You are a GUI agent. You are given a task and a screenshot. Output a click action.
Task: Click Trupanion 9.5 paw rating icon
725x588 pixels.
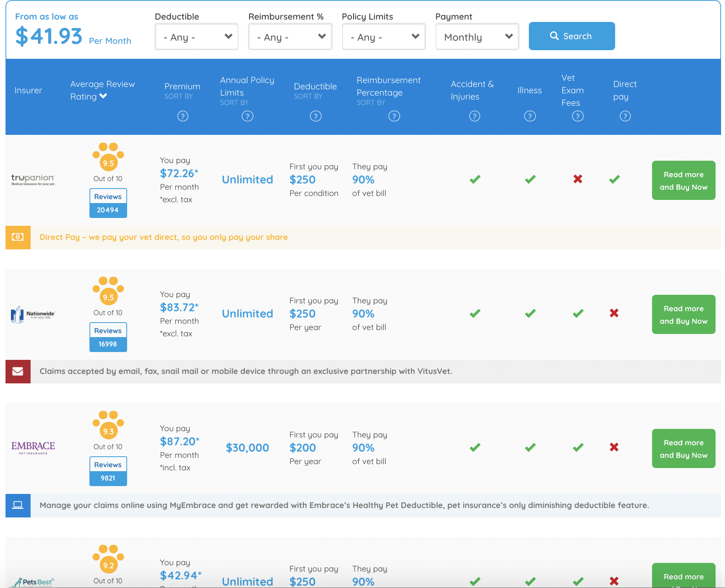point(108,157)
